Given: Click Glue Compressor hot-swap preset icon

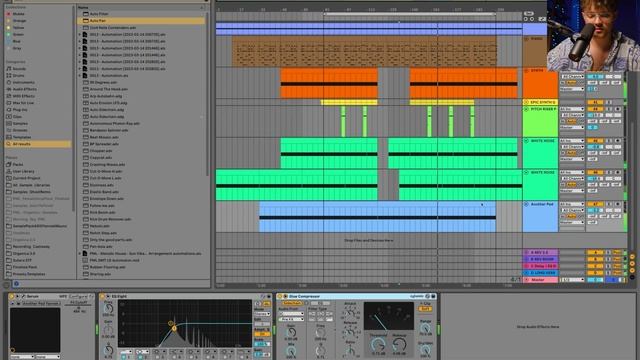Looking at the screenshot, I should pyautogui.click(x=427, y=296).
